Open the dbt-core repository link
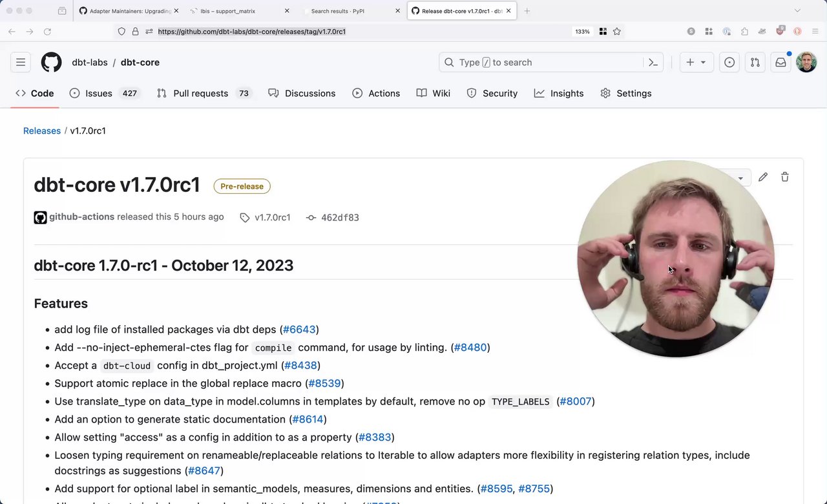 click(140, 62)
